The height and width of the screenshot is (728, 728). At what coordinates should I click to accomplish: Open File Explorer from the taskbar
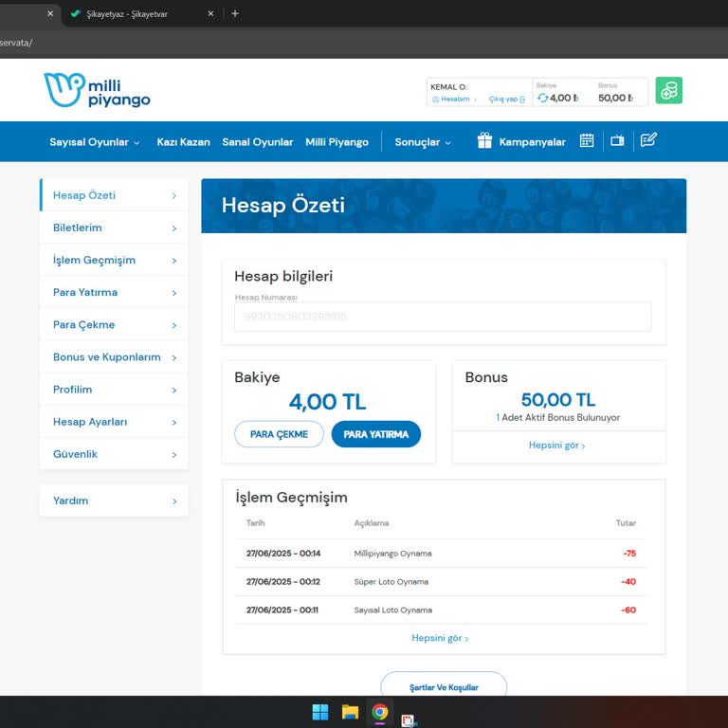click(350, 712)
